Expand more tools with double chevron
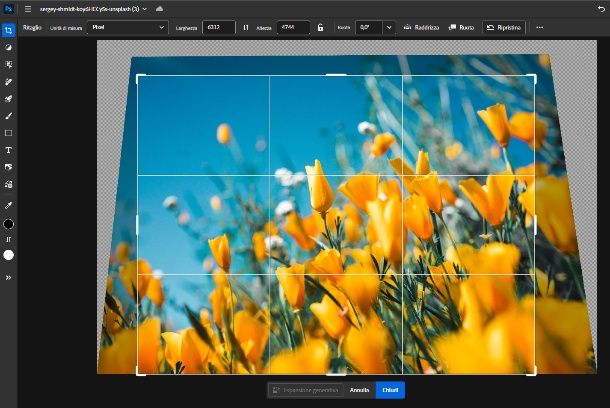 point(9,277)
